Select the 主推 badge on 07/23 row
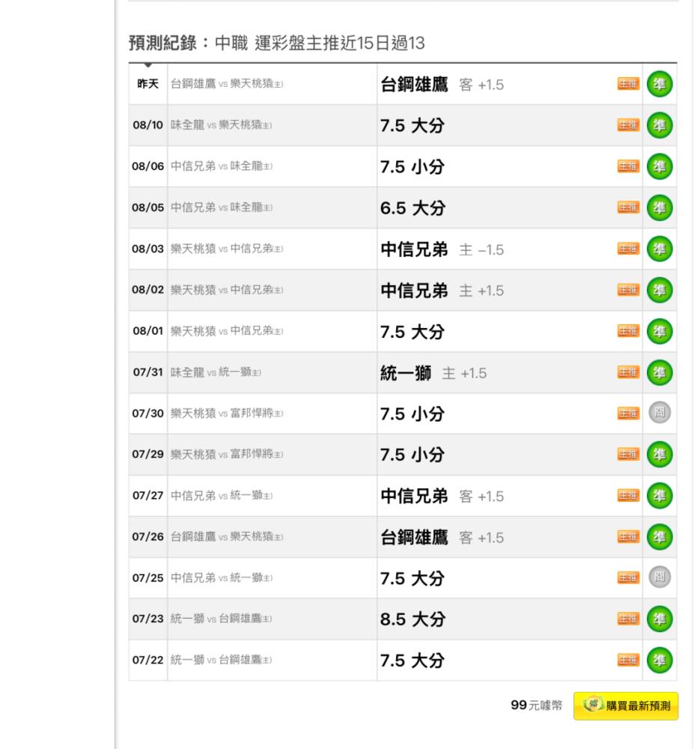 tap(628, 619)
